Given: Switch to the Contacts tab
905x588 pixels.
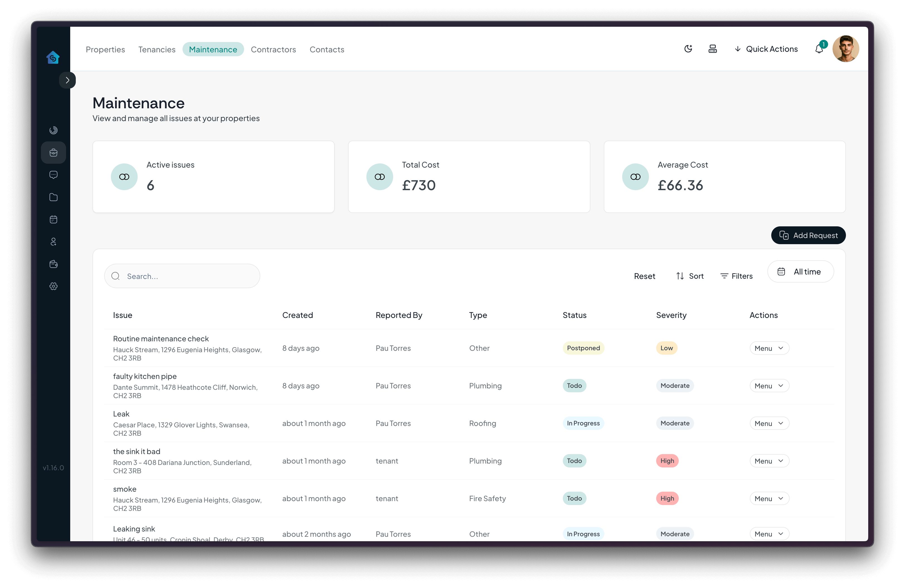Looking at the screenshot, I should click(327, 49).
